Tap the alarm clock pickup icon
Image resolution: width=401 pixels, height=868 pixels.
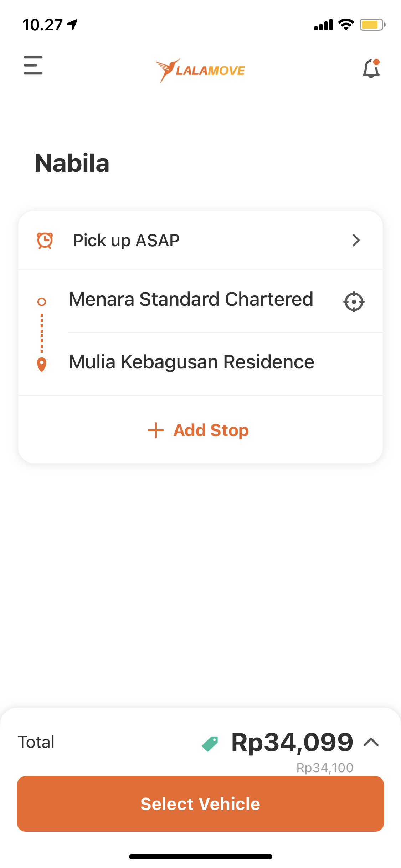pos(45,241)
